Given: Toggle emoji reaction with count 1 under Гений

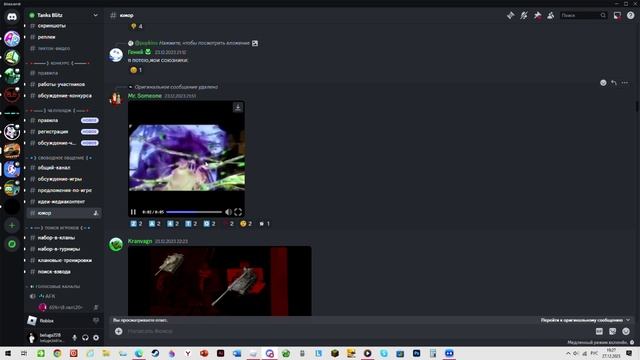Looking at the screenshot, I should point(136,70).
